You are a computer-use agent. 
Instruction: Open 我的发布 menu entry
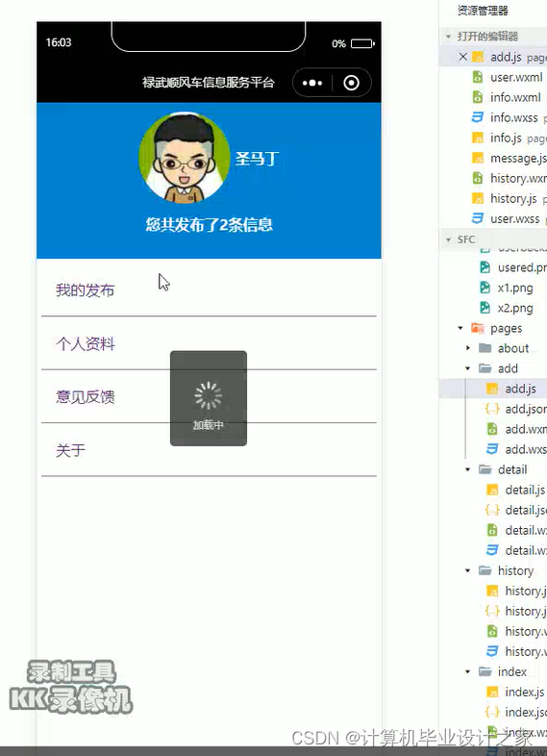point(209,290)
